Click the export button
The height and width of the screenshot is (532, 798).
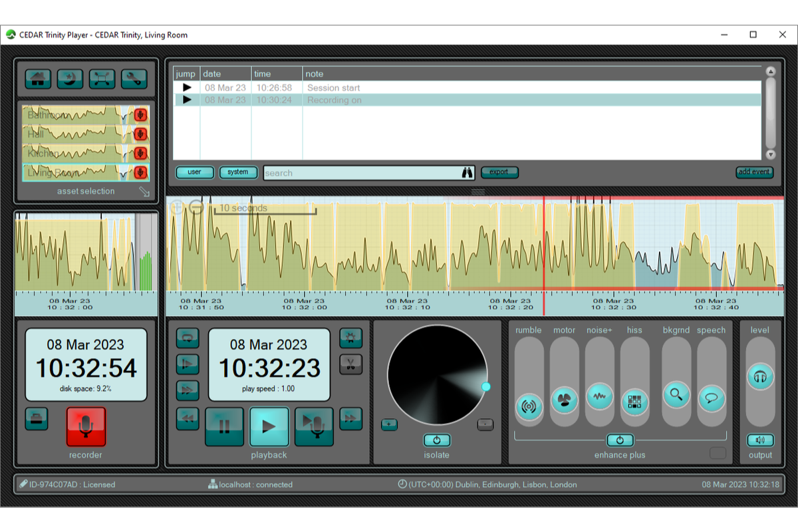tap(499, 172)
